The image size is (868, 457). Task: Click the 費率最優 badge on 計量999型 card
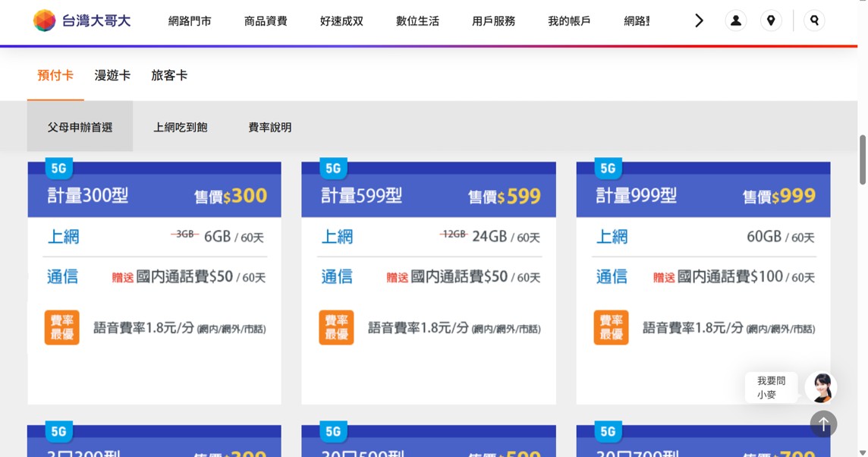611,328
